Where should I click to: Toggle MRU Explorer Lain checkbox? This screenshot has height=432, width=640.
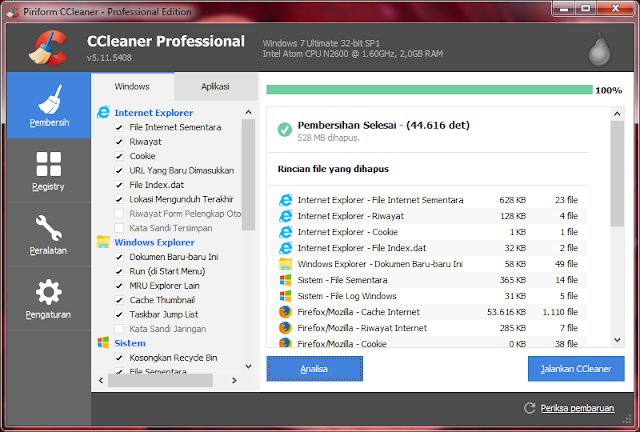tap(119, 285)
